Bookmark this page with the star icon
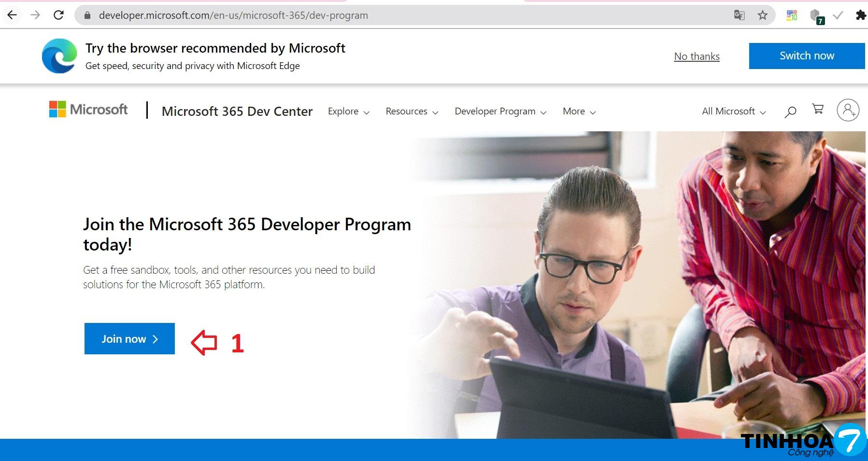Image resolution: width=868 pixels, height=461 pixels. click(x=762, y=15)
